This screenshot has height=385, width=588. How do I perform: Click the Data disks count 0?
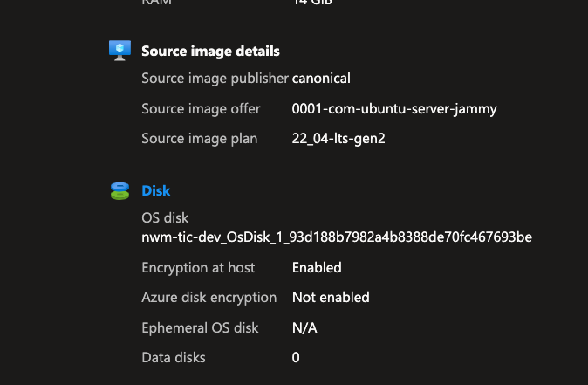pyautogui.click(x=296, y=357)
